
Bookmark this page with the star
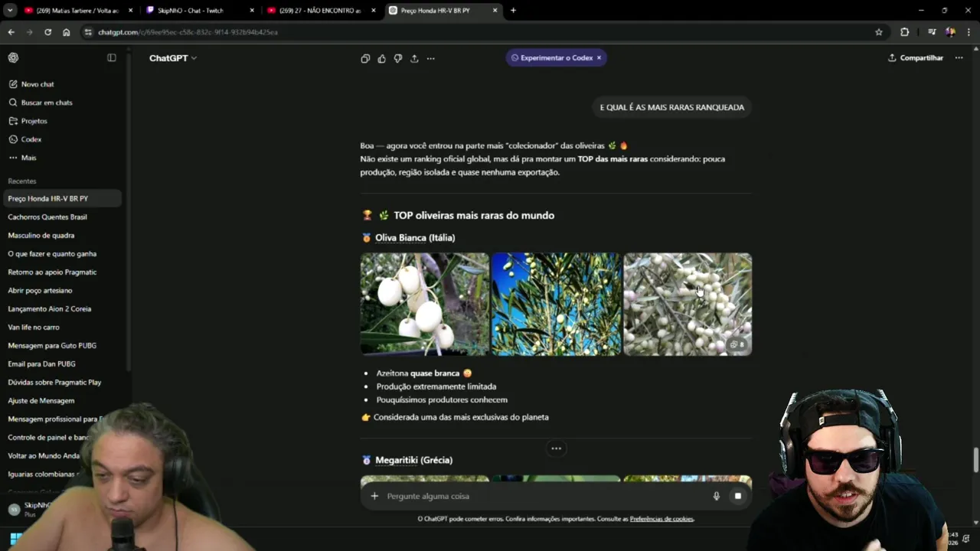879,32
